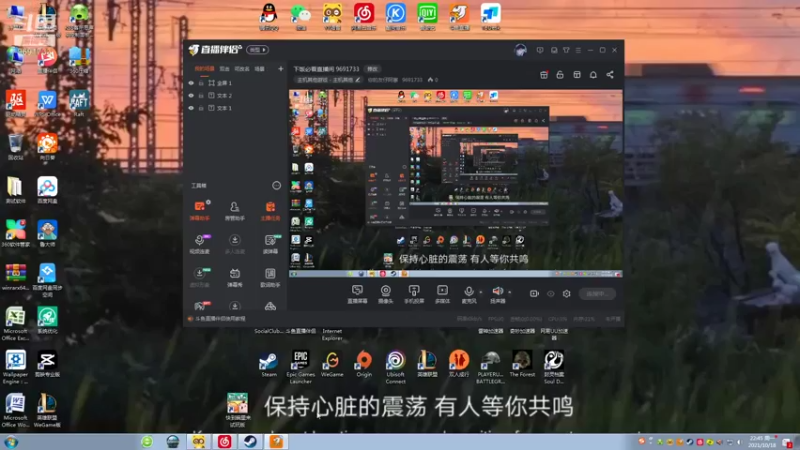Open the Steam icon in the taskbar
Image resolution: width=800 pixels, height=450 pixels.
click(x=250, y=441)
